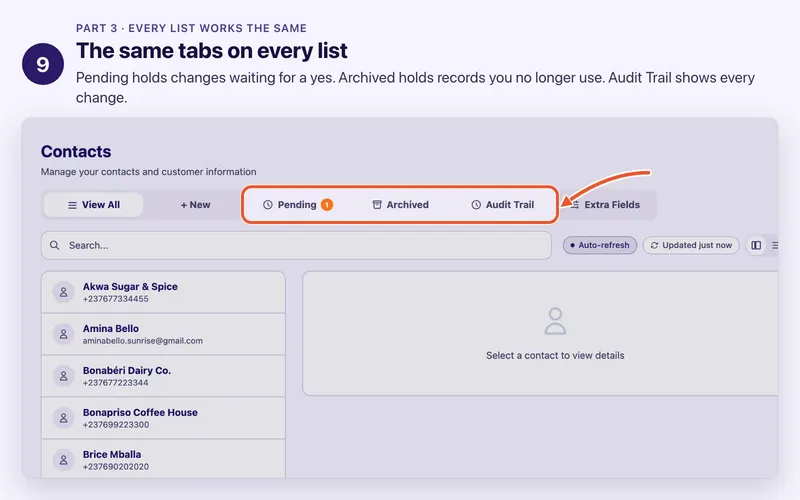
Task: Click the avatar icon beside Bonabéri Dairy Co.
Action: pos(63,376)
